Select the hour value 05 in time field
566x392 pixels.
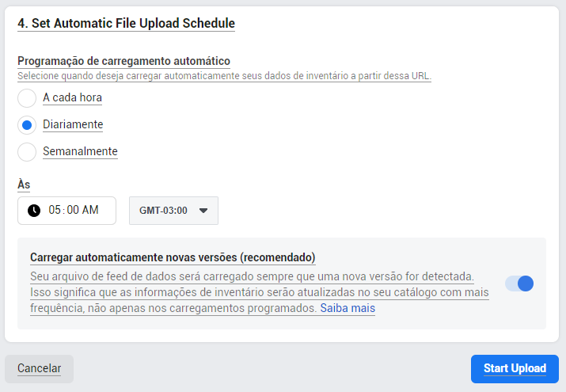click(x=55, y=210)
